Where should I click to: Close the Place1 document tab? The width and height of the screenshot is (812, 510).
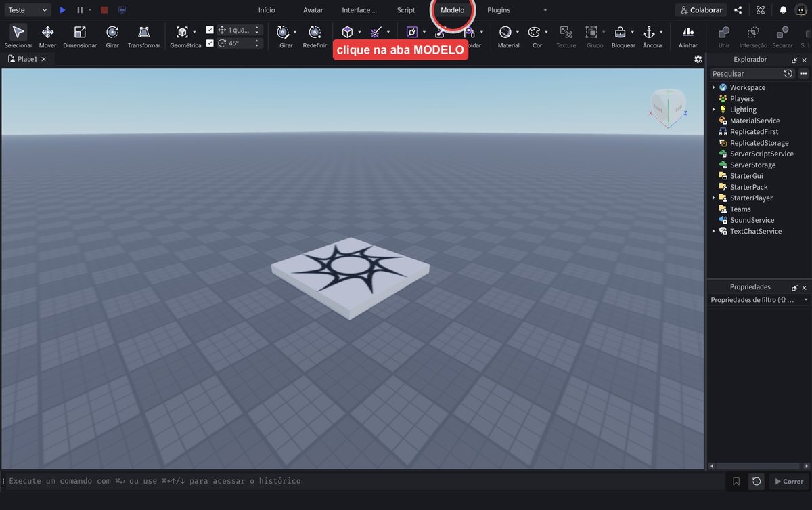pyautogui.click(x=44, y=59)
